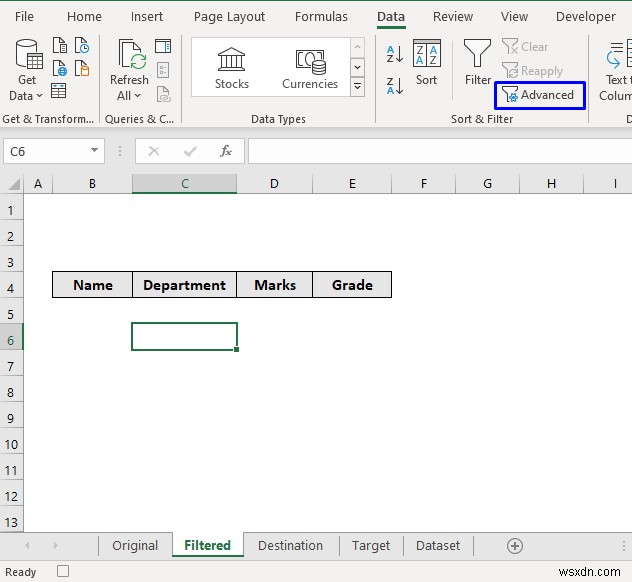Open the Page Layout tab
632x582 pixels.
point(229,17)
